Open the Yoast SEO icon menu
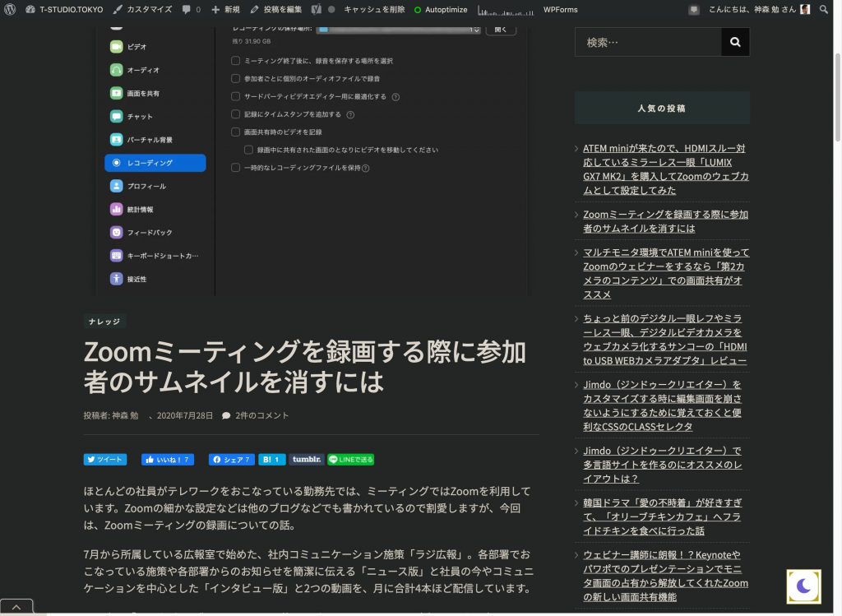 point(317,9)
